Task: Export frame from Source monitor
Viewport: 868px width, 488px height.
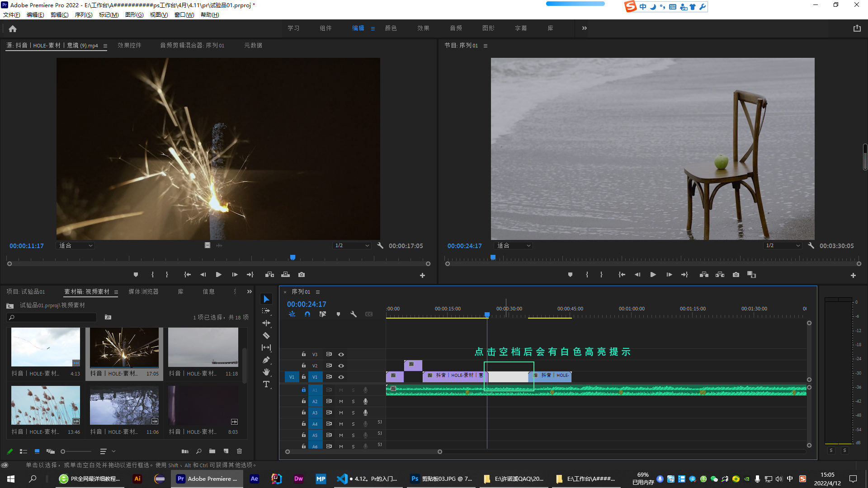Action: [302, 275]
